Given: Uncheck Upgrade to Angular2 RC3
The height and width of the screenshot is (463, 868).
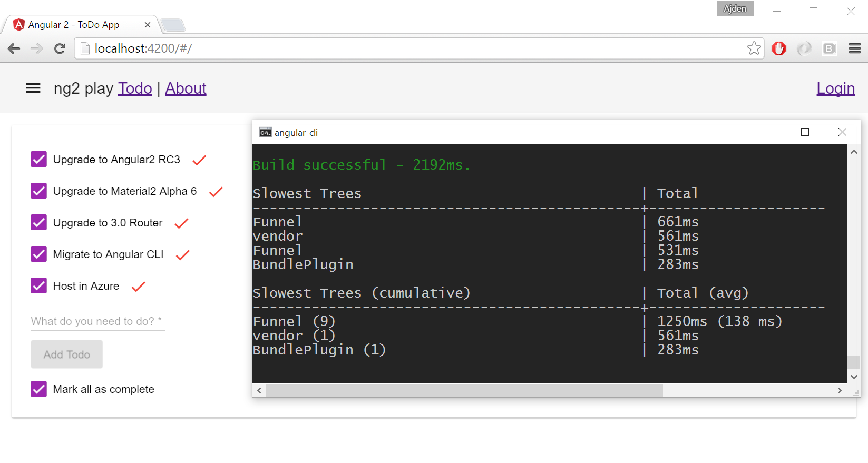Looking at the screenshot, I should pyautogui.click(x=39, y=159).
